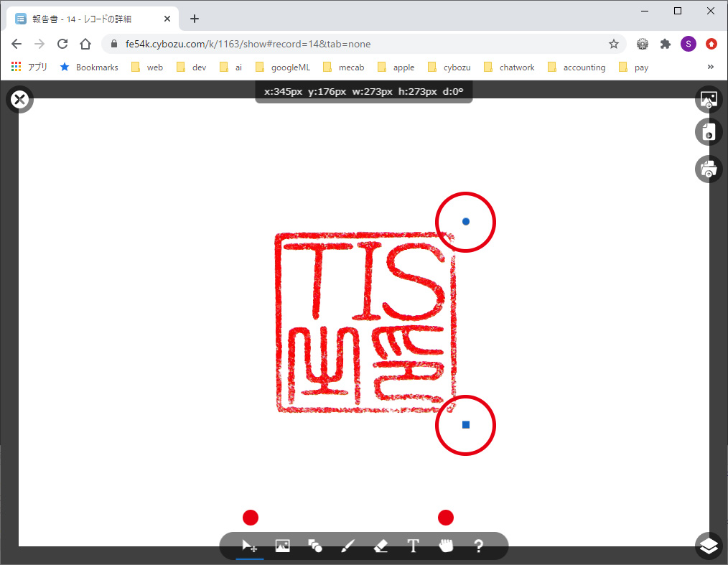Select the move/selection arrow tool
This screenshot has height=565, width=728.
point(250,546)
